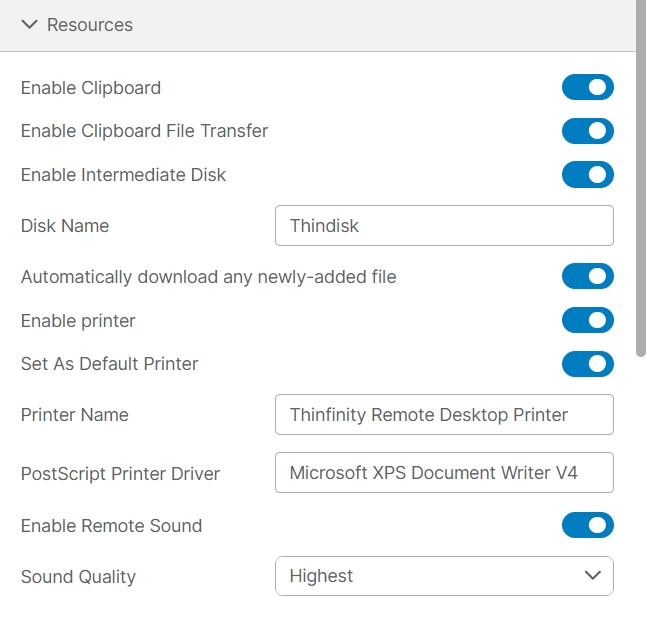This screenshot has width=646, height=632.
Task: Disable the Enable Clipboard toggle
Action: click(587, 88)
